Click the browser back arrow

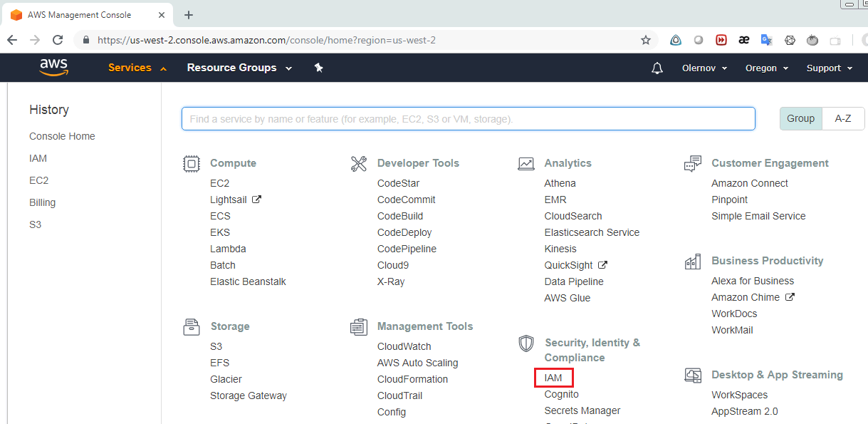(12, 40)
